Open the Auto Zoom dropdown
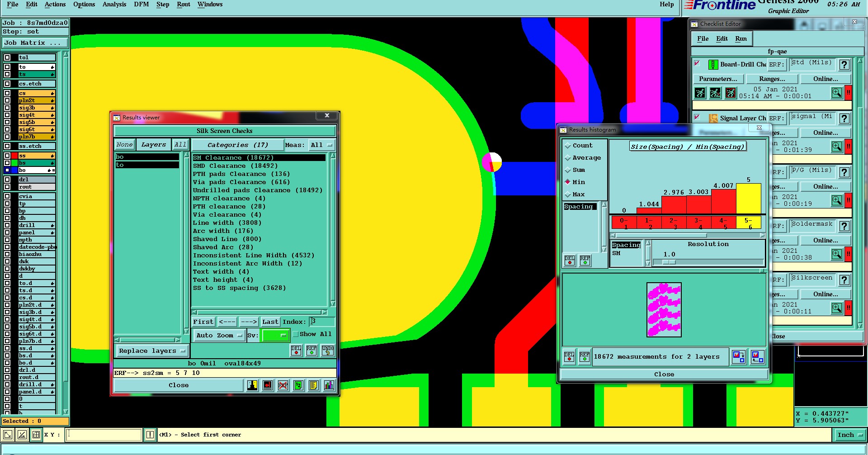Image resolution: width=868 pixels, height=455 pixels. 219,336
